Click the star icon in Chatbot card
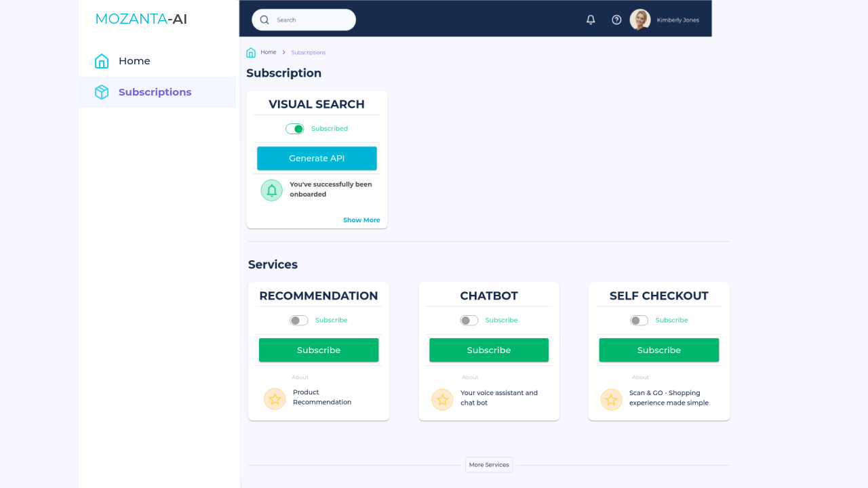Image resolution: width=868 pixels, height=488 pixels. pos(442,399)
